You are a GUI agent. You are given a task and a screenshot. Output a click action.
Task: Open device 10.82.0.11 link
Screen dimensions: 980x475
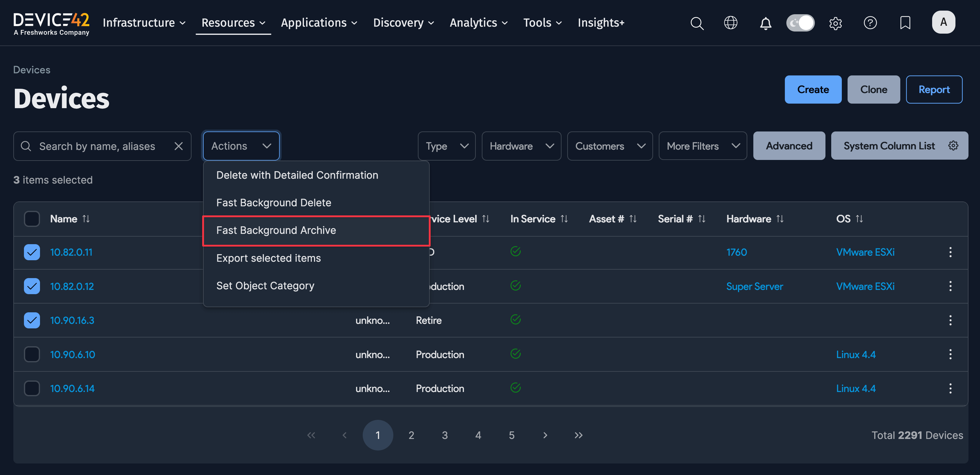[x=71, y=252]
